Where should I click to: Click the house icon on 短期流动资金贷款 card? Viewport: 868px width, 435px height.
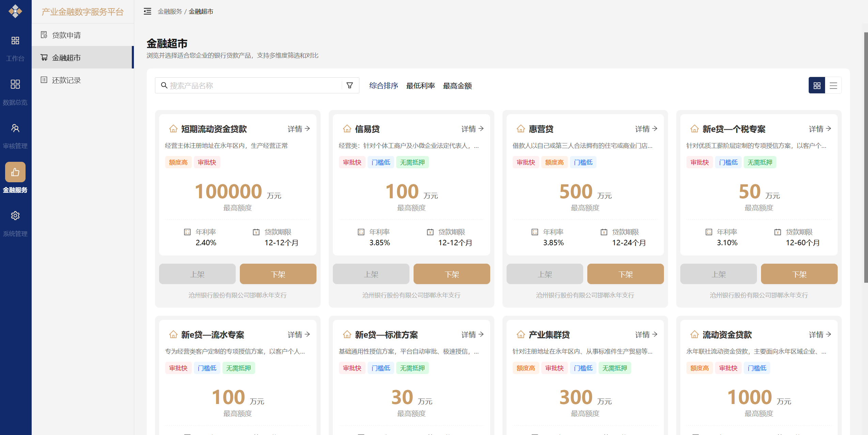tap(173, 129)
